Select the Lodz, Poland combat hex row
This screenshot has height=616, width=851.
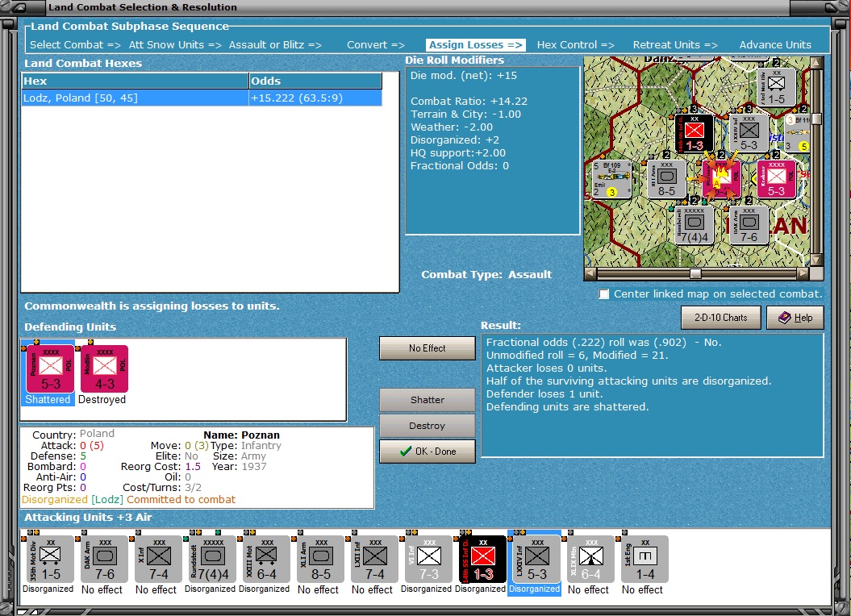pos(202,98)
